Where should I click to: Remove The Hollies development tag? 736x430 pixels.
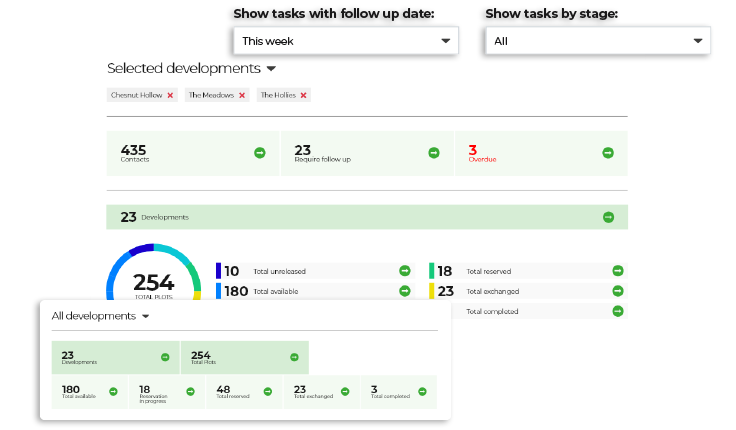[303, 95]
